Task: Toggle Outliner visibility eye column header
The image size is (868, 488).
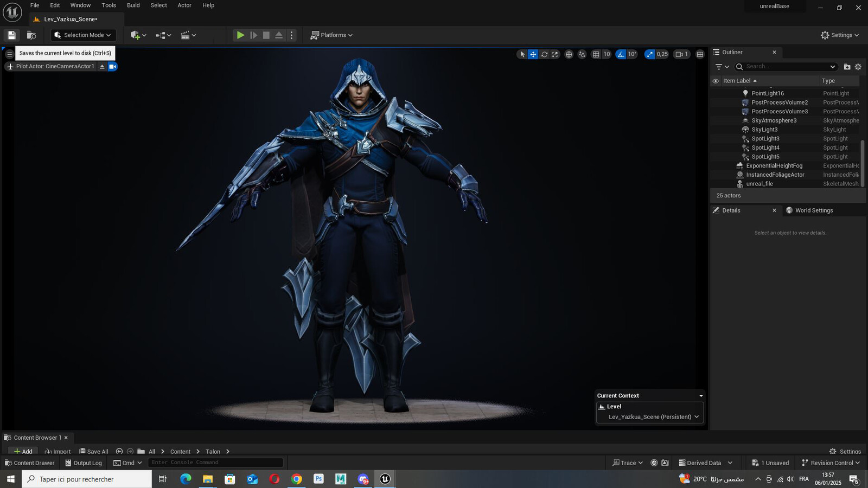Action: pos(716,81)
